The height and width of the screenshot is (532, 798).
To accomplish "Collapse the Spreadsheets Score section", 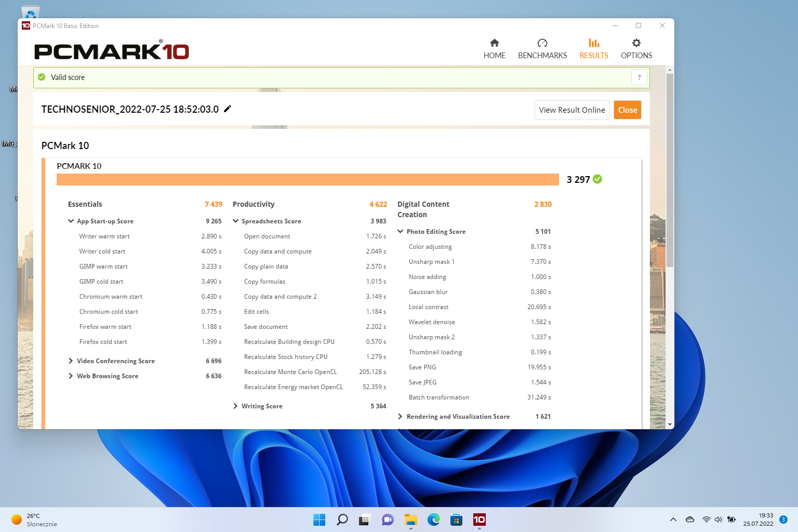I will pos(236,221).
